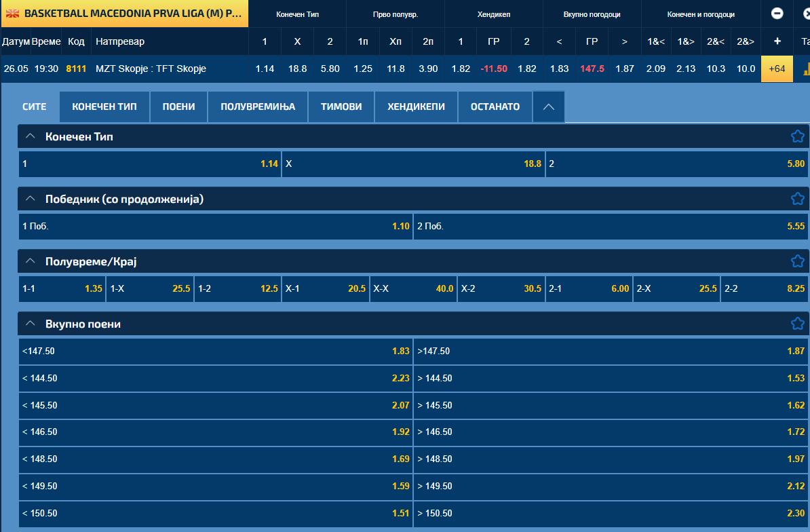Select under < 144.50 at 2.23
The image size is (810, 532).
click(x=216, y=378)
